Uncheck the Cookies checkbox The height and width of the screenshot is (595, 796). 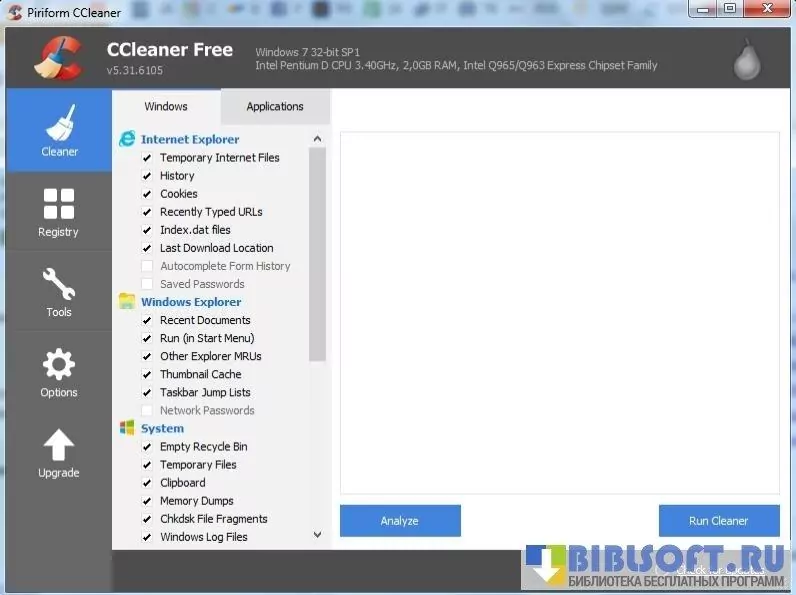[x=147, y=194]
